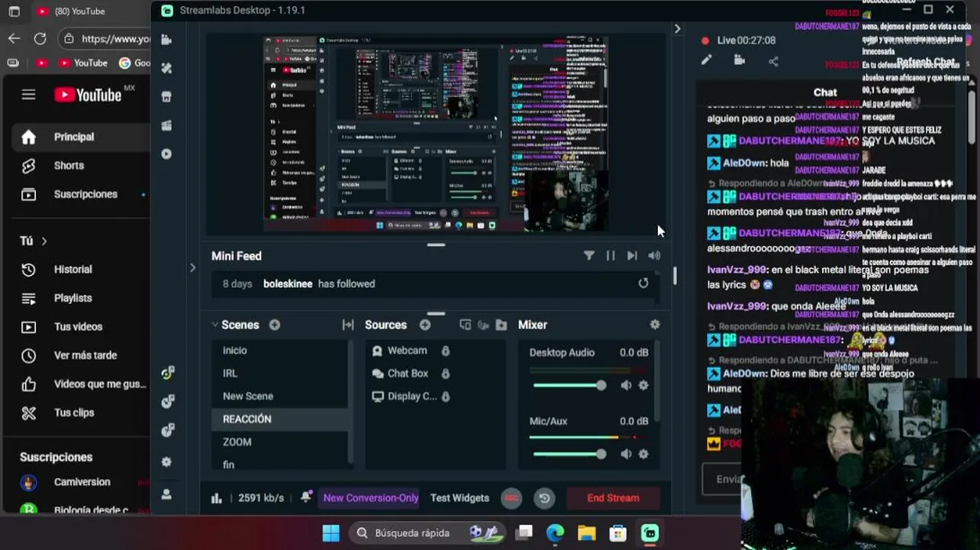This screenshot has width=980, height=550.
Task: Open YouTube hamburger menu
Action: (x=28, y=95)
